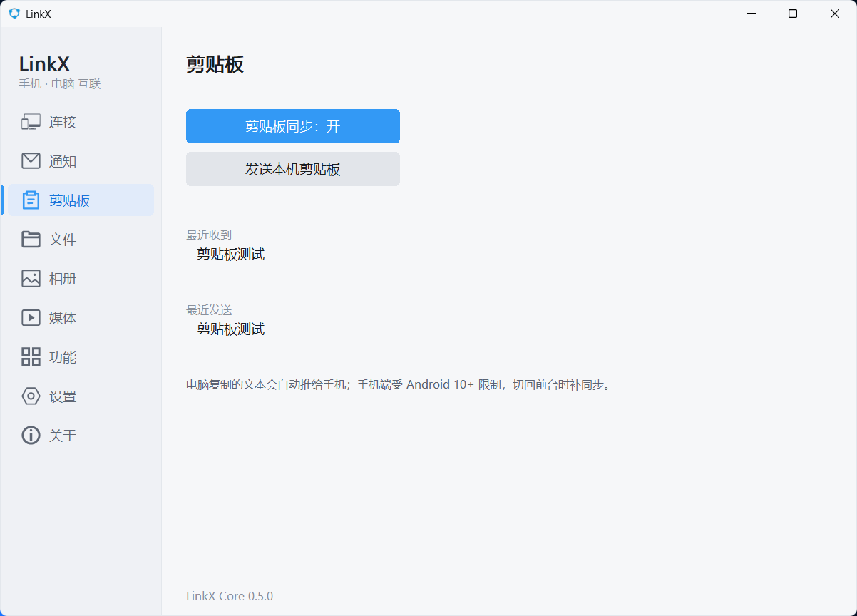Click the 剪贴板 page heading
This screenshot has width=857, height=616.
pyautogui.click(x=215, y=64)
